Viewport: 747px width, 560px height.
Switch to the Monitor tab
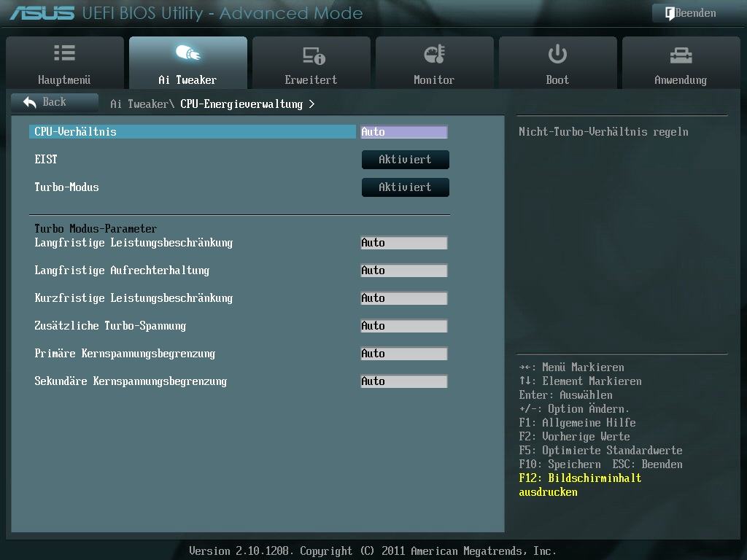click(x=435, y=63)
